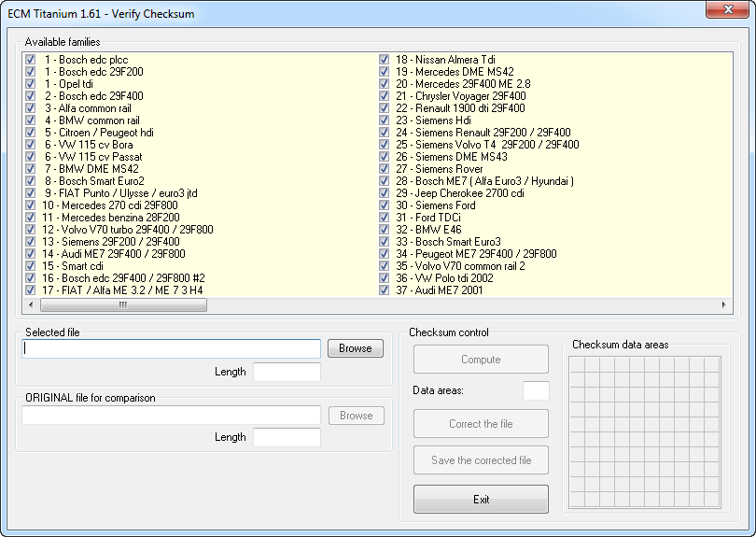
Task: Click the Correct the file button
Action: point(481,424)
